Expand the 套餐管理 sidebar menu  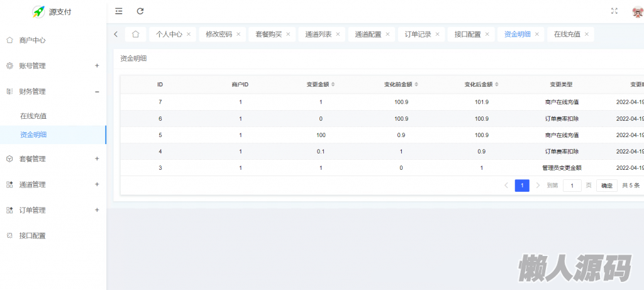point(97,159)
